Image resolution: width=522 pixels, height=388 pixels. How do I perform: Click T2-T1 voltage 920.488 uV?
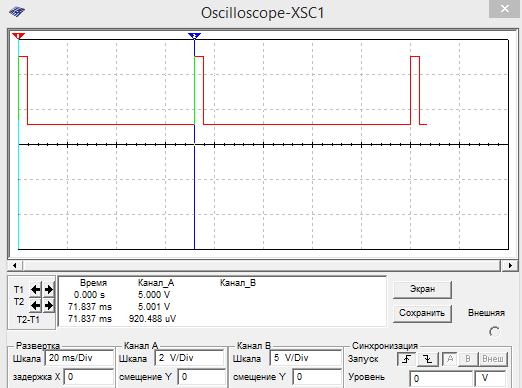[152, 319]
